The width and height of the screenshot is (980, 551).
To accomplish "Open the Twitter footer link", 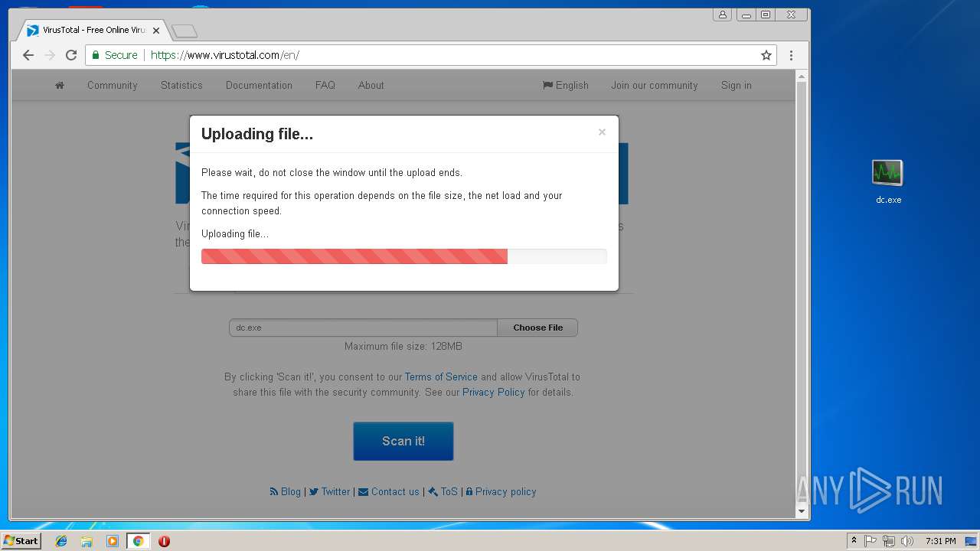I will pos(330,491).
